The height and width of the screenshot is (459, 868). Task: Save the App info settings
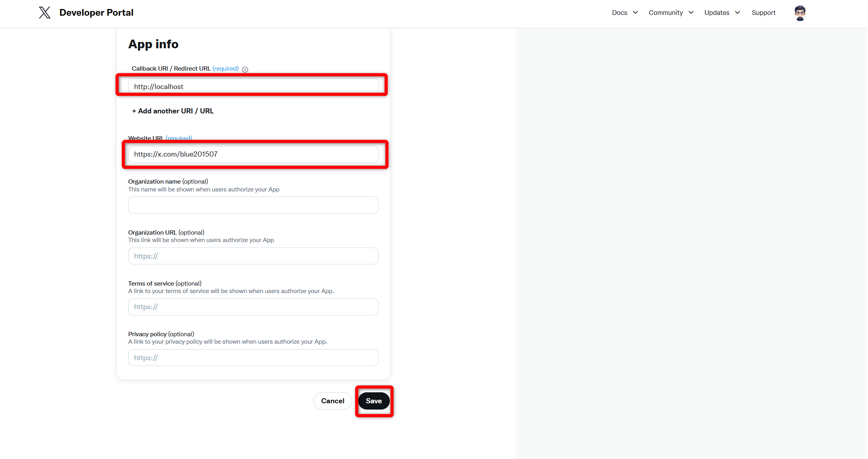point(374,401)
